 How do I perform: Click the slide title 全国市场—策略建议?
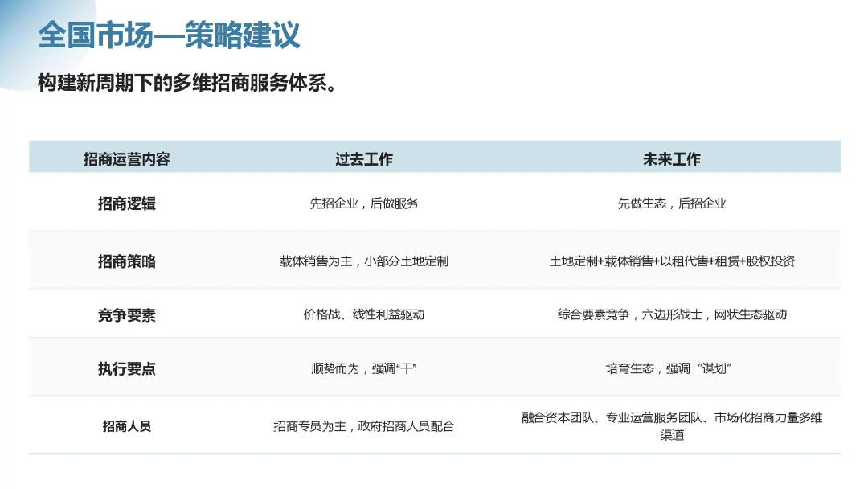(169, 35)
